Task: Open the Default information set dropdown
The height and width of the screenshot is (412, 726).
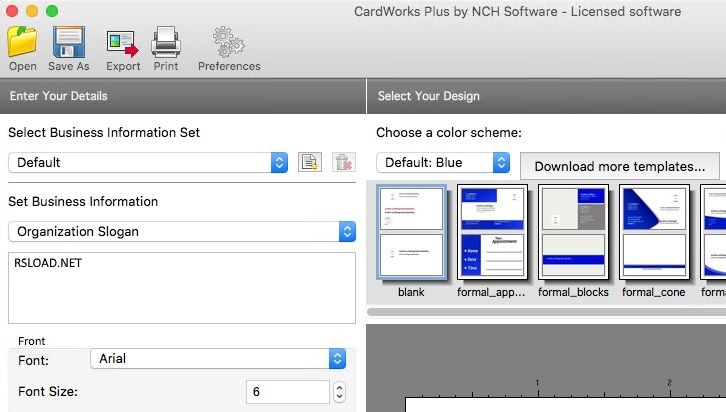Action: 148,162
